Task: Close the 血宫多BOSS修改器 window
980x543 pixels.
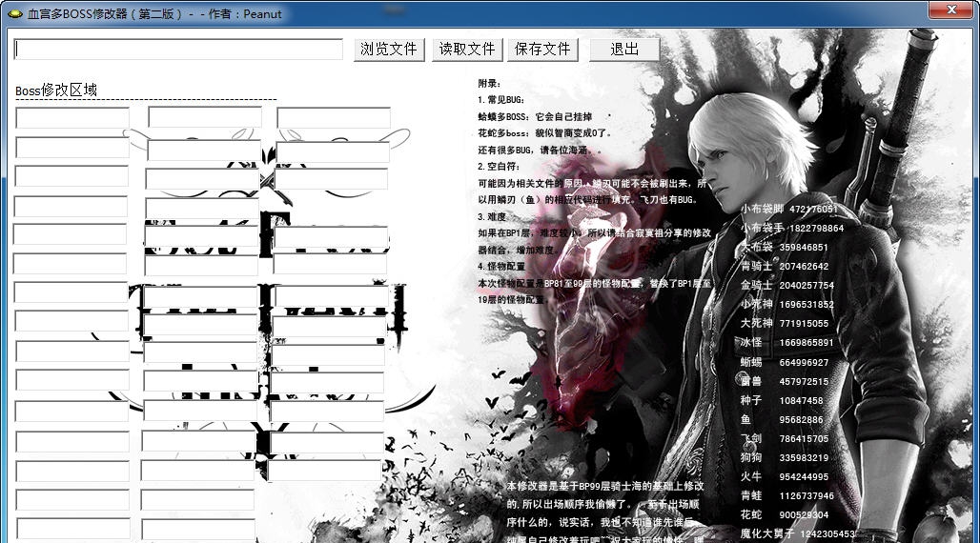Action: [x=950, y=10]
